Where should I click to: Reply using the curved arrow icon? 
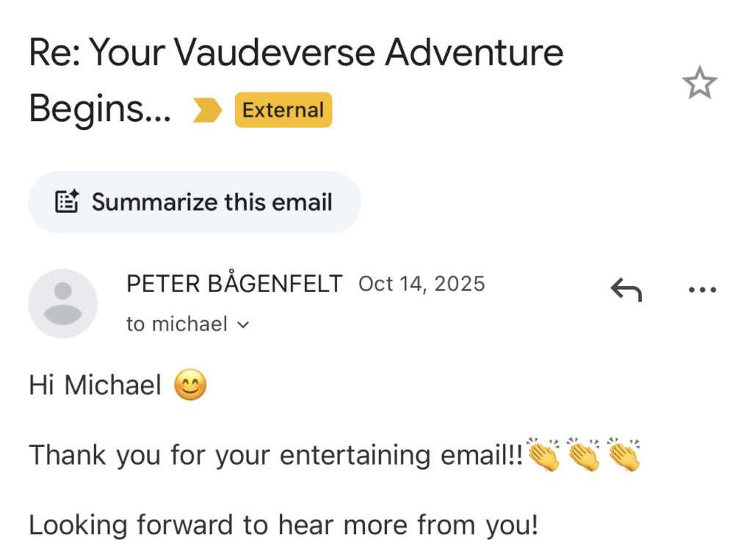pyautogui.click(x=626, y=291)
